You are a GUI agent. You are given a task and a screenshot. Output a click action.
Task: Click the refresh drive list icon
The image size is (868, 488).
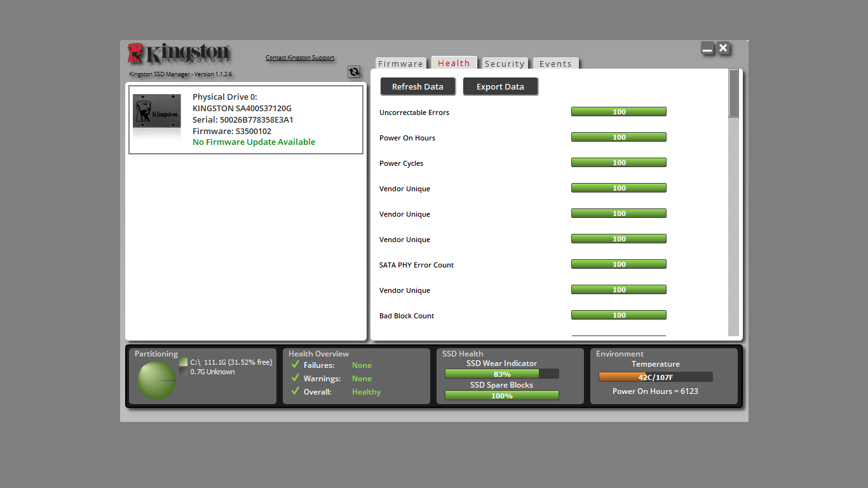click(x=354, y=72)
